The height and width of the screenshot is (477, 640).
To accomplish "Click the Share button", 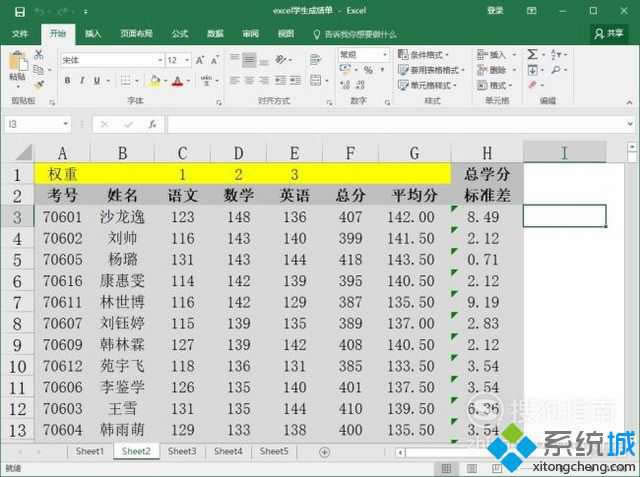I will (x=609, y=33).
